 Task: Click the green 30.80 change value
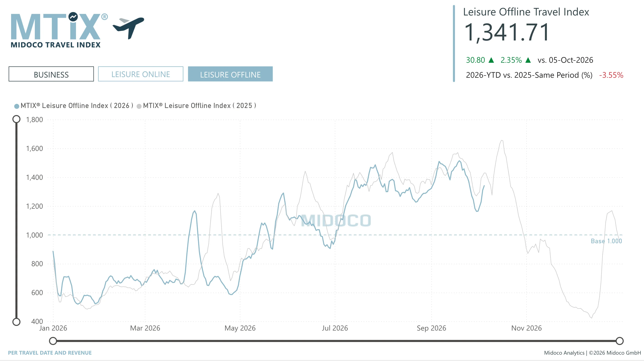475,60
